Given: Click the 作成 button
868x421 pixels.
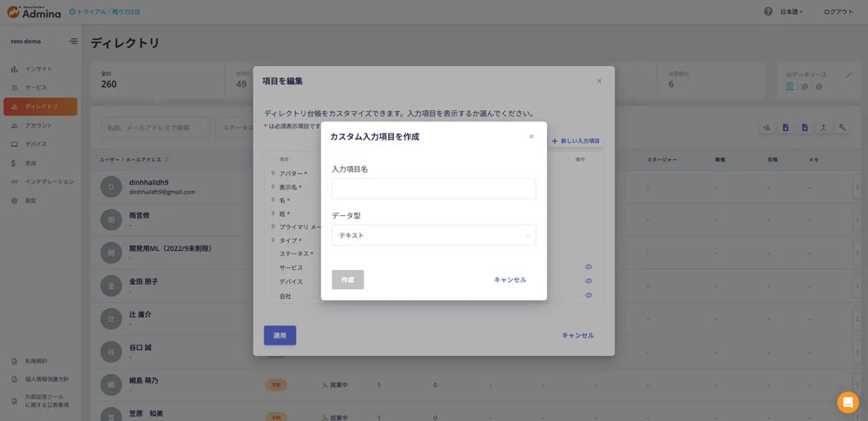Looking at the screenshot, I should click(x=348, y=280).
